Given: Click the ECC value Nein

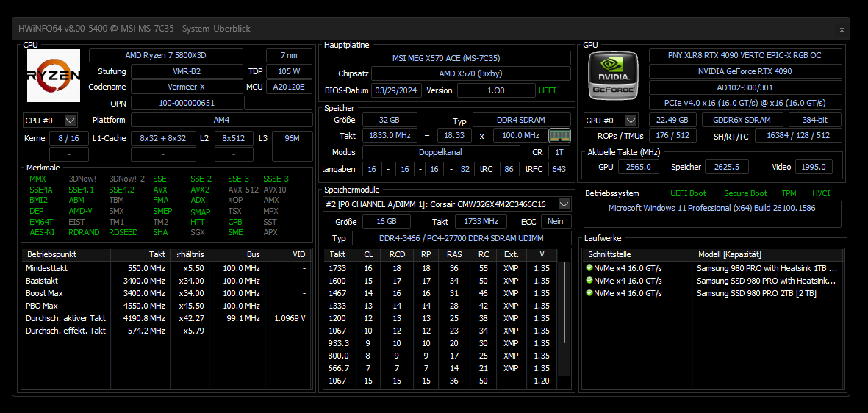Looking at the screenshot, I should coord(555,221).
